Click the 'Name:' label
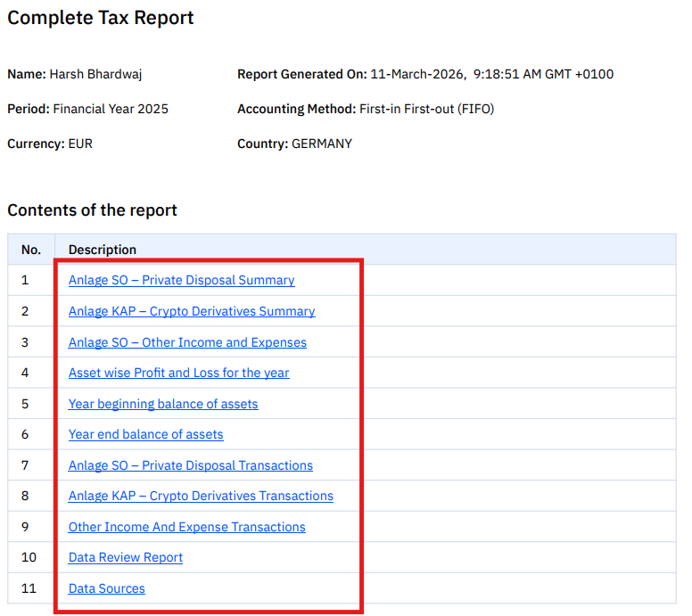 click(27, 74)
